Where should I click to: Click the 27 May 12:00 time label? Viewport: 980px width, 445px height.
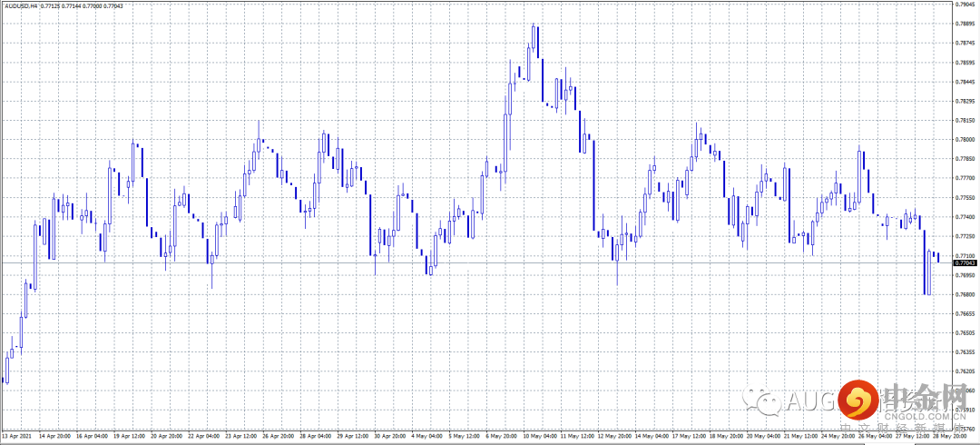pos(915,436)
